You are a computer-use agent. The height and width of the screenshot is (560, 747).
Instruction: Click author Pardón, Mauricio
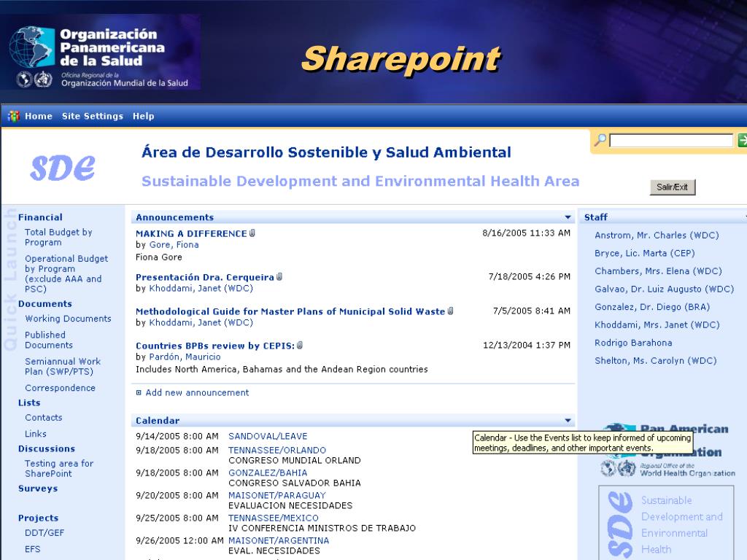185,357
